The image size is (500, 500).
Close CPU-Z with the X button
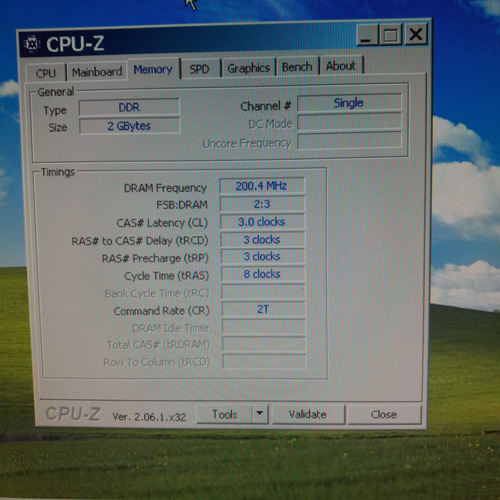click(415, 34)
